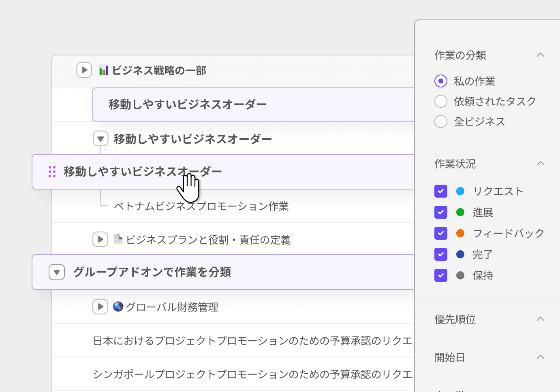Click the dark blue 完了 color dot
Viewport: 560px width, 392px height.
coord(460,254)
